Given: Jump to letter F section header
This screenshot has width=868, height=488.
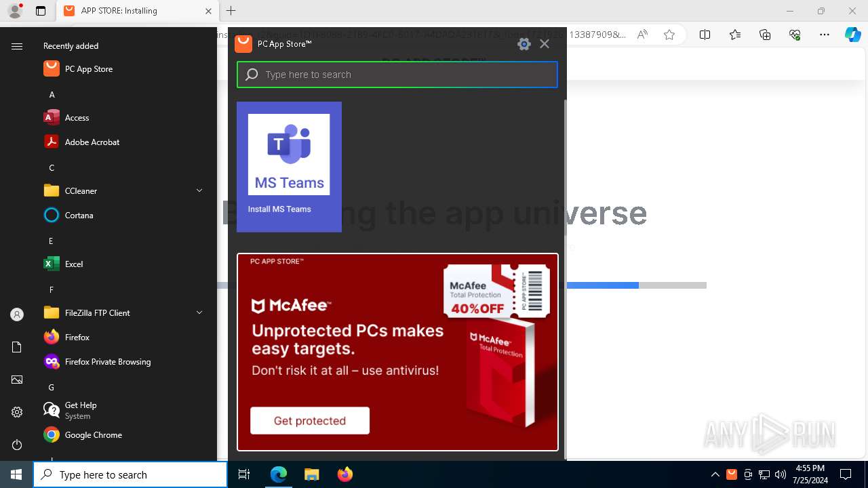Looking at the screenshot, I should point(52,290).
